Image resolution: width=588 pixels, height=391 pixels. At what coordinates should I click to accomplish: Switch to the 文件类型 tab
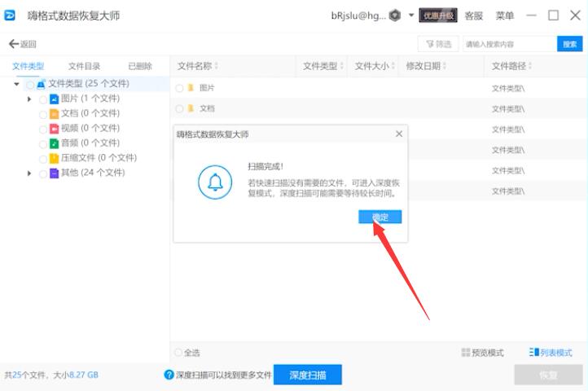(29, 67)
